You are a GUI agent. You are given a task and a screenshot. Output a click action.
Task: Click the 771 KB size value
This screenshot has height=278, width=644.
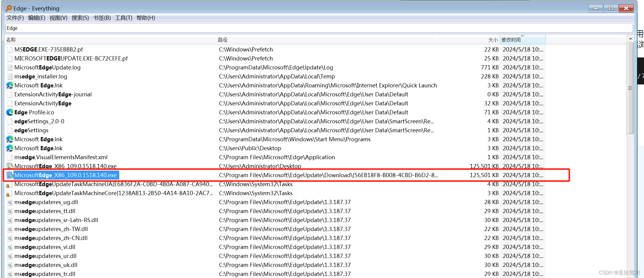click(489, 68)
